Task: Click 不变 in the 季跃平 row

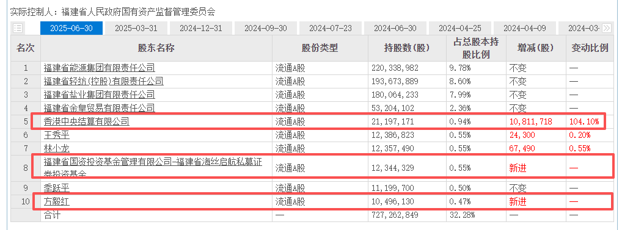Action: (x=518, y=189)
